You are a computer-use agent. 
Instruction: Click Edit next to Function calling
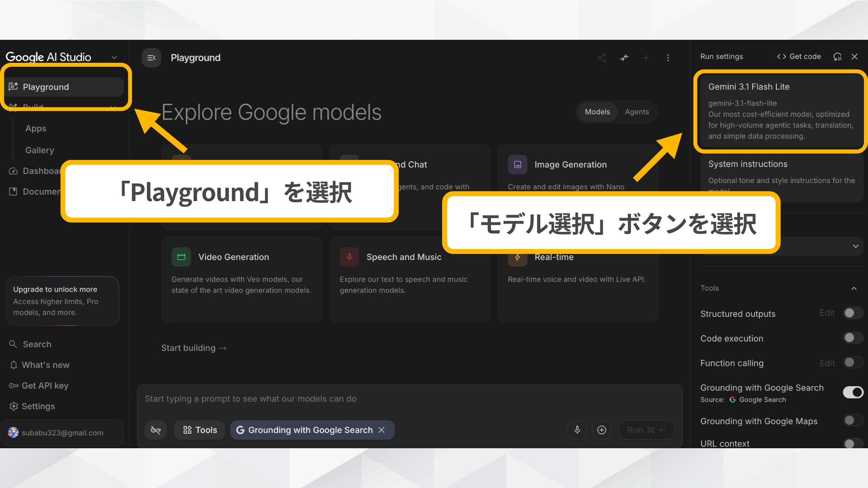pyautogui.click(x=827, y=363)
